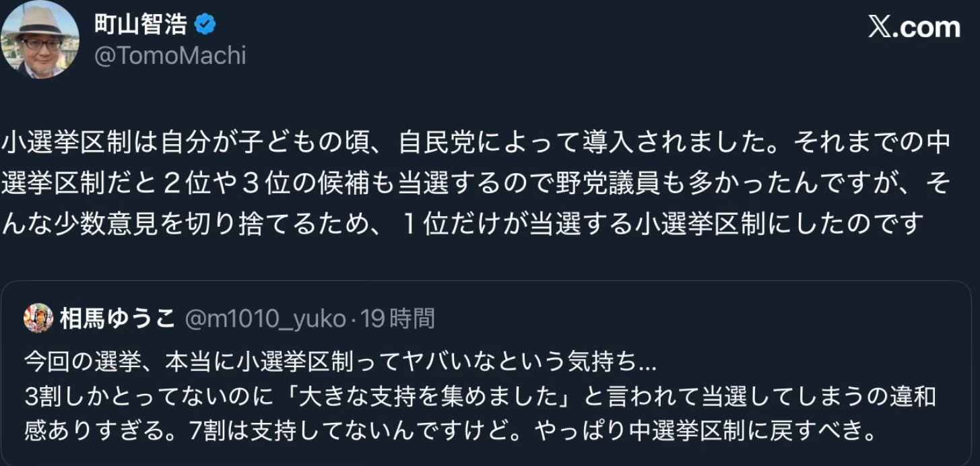Click the X glyph in the logo

[x=880, y=27]
